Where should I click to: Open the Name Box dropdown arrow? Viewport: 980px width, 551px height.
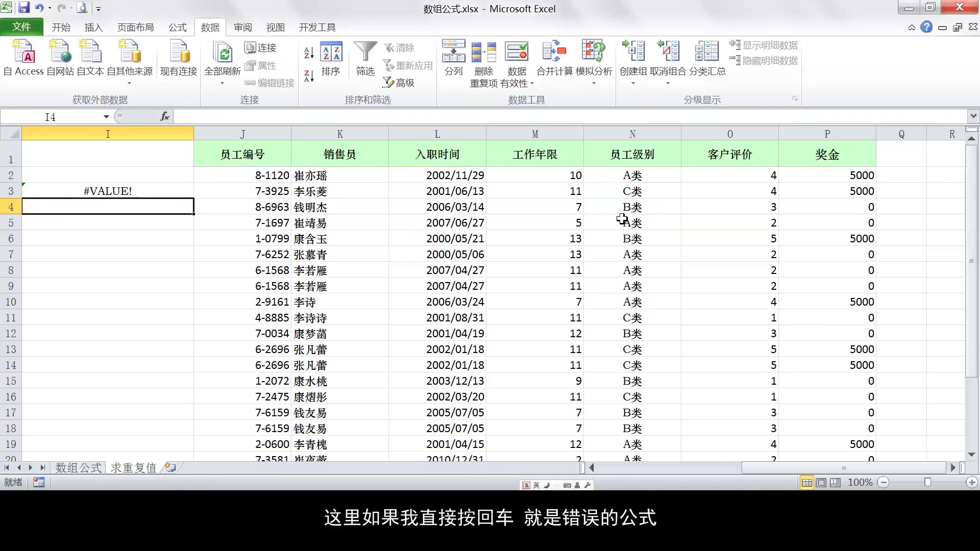pos(106,117)
